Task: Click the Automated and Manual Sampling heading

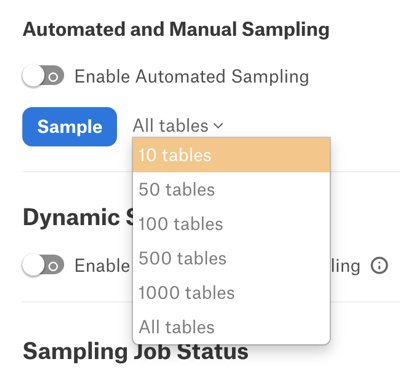Action: (176, 29)
